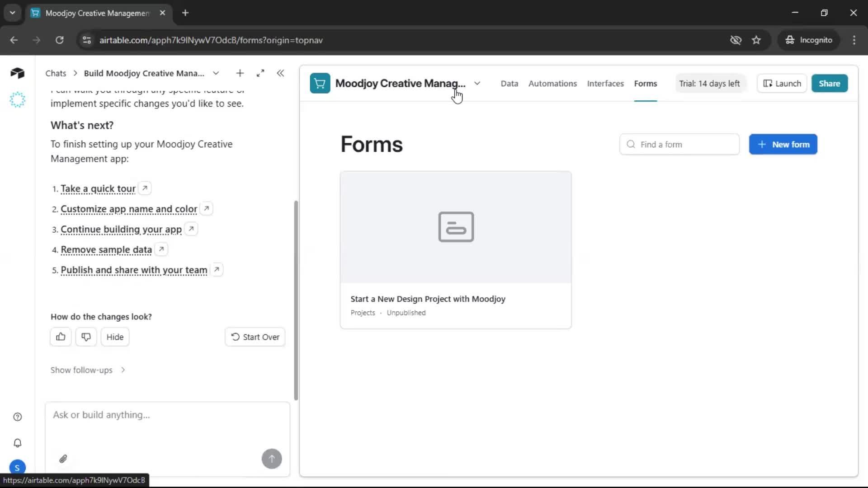This screenshot has width=868, height=488.
Task: Click the browser address bar URL
Action: tap(211, 40)
